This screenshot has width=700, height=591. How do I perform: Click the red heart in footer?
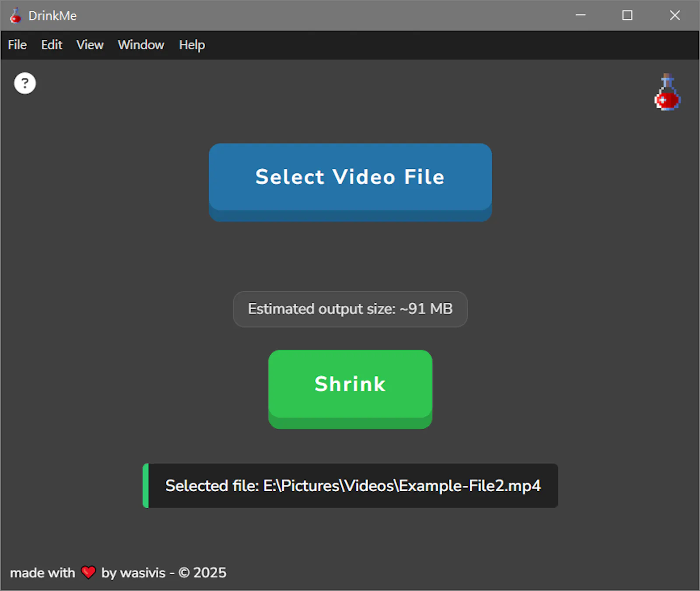(88, 572)
